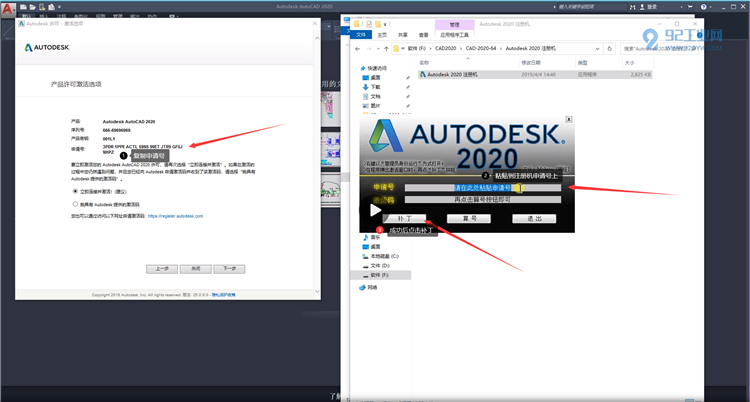Click 上一步 button in license dialog
This screenshot has height=402, width=750.
pyautogui.click(x=162, y=269)
